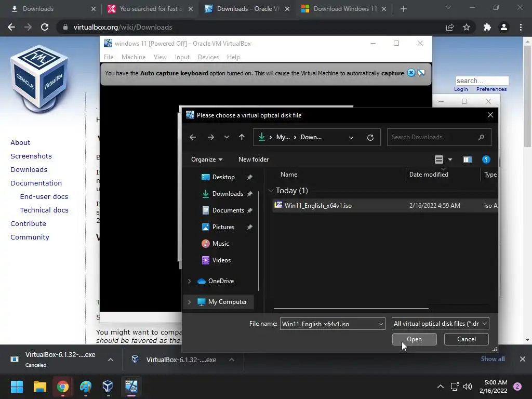532x399 pixels.
Task: Open a new browser tab
Action: coord(403,9)
